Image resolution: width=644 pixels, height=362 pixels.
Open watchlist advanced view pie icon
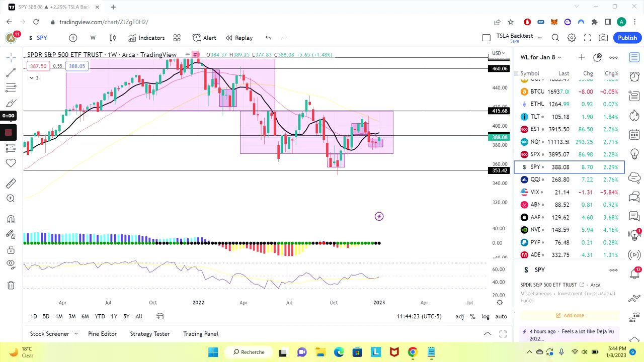[598, 57]
